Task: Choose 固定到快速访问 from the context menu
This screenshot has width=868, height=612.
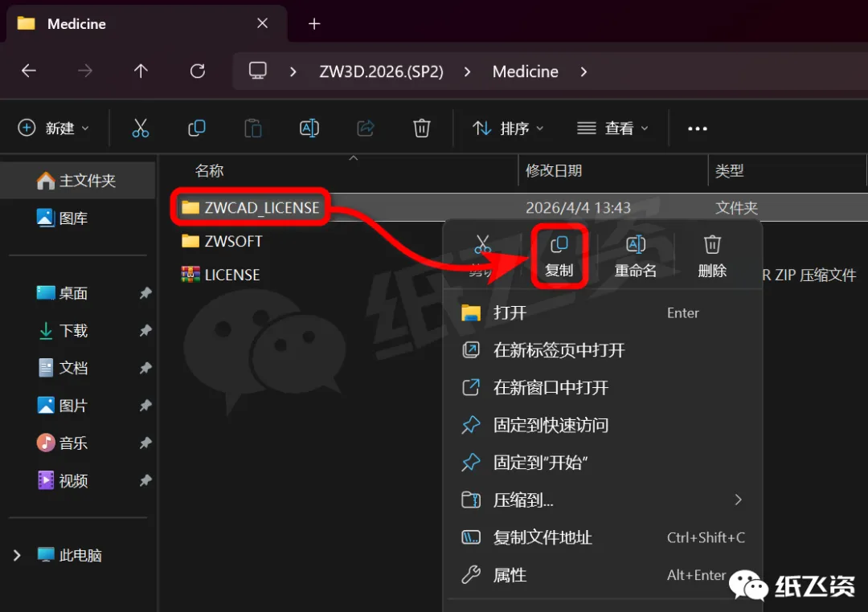Action: (x=604, y=425)
